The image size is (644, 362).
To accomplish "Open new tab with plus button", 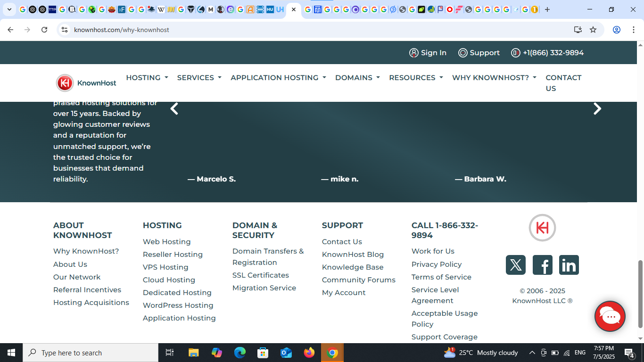I will pos(547,9).
